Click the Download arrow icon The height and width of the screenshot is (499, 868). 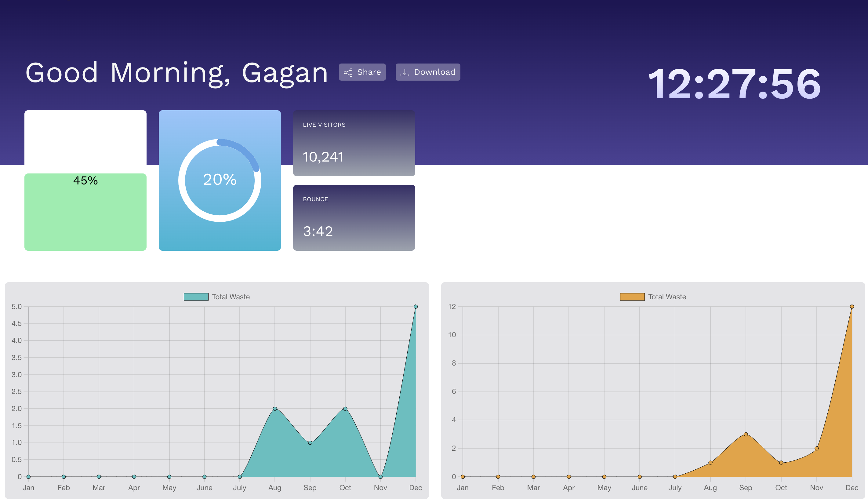(405, 72)
